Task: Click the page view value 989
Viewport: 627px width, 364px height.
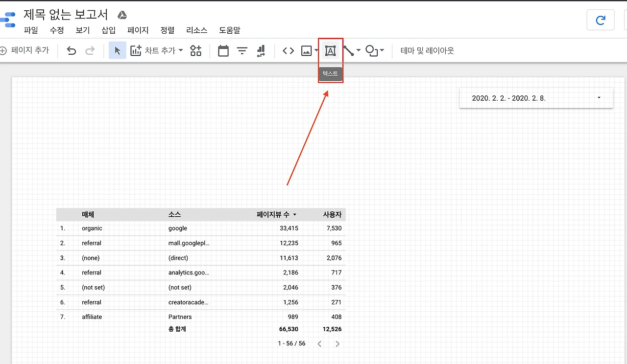Action: click(293, 317)
